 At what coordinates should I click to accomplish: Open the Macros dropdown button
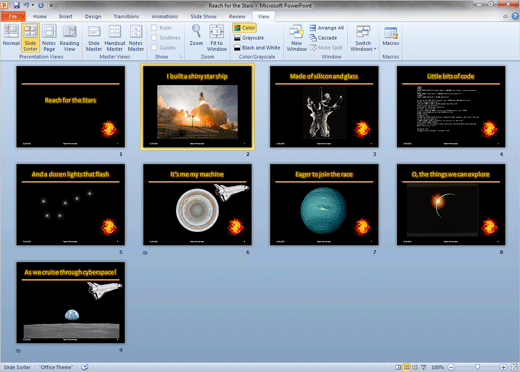(x=391, y=36)
